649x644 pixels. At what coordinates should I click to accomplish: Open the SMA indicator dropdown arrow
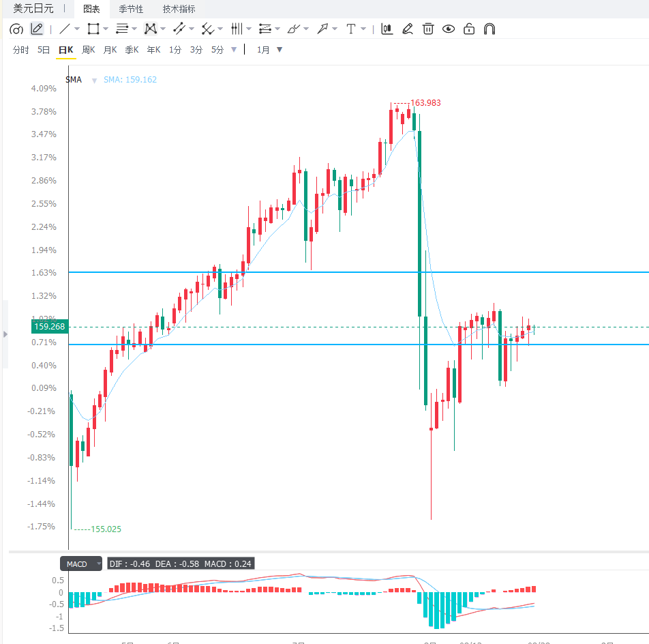94,80
